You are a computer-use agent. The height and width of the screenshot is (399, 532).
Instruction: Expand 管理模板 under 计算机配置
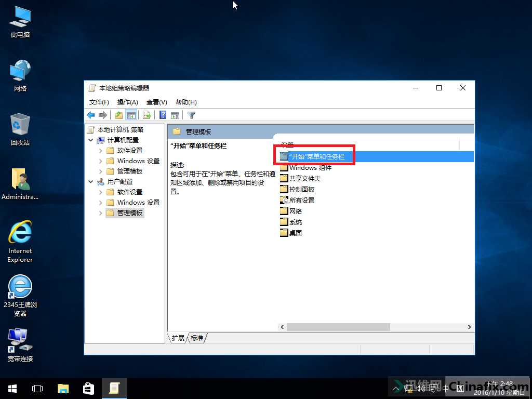tap(100, 171)
